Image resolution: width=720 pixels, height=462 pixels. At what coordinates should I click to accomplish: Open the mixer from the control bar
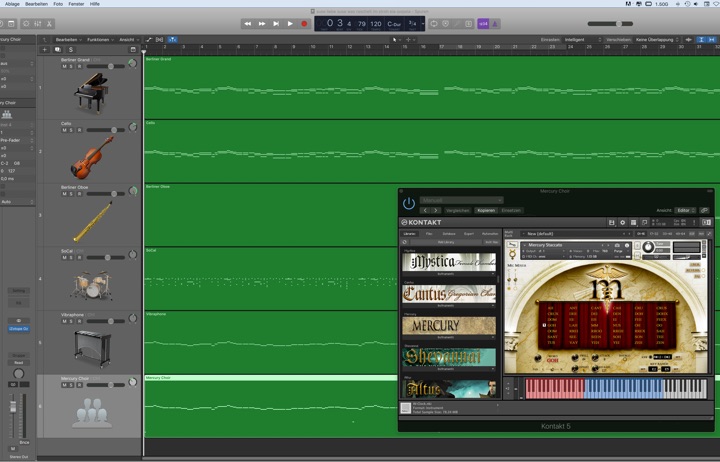38,23
